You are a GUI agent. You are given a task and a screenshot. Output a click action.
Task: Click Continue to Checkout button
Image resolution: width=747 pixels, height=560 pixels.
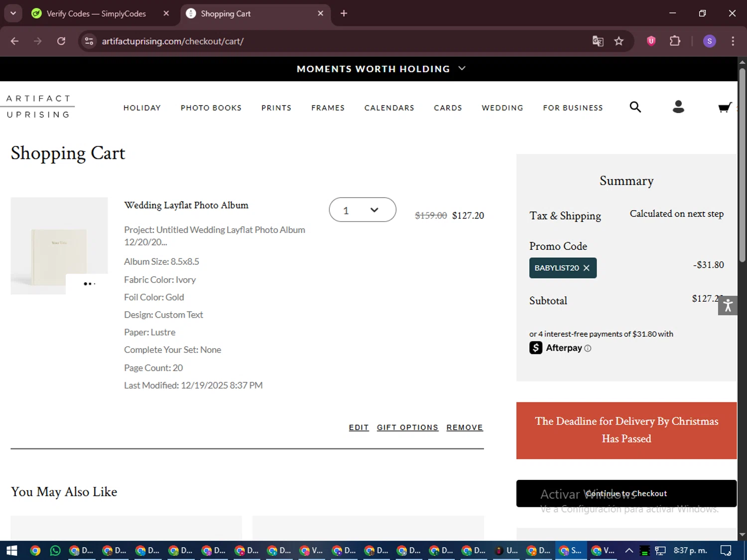[x=626, y=493]
